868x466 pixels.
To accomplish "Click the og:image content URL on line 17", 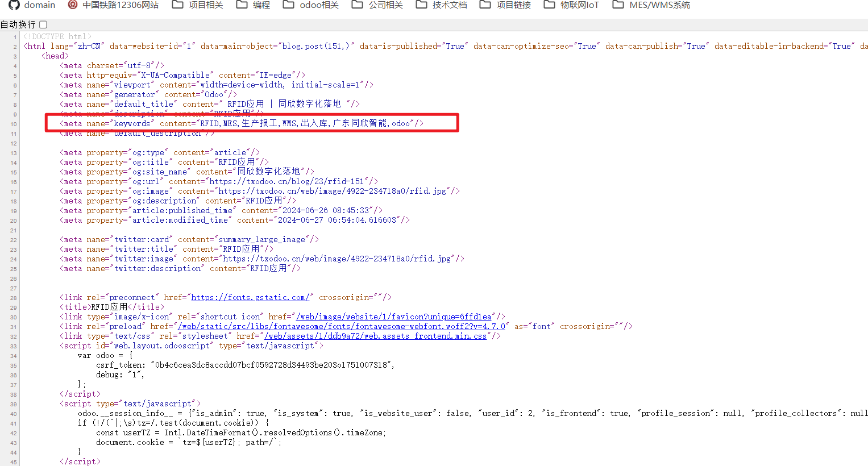I will click(x=333, y=191).
